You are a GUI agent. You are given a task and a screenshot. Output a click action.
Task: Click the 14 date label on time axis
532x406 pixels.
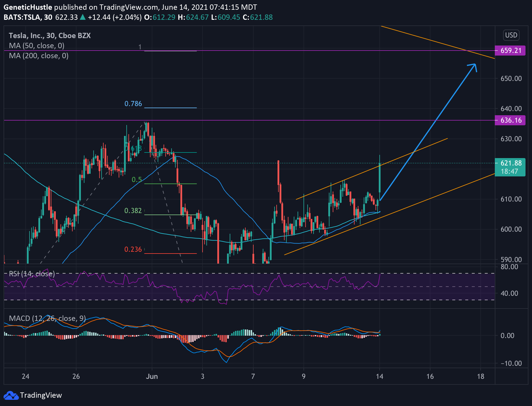click(x=380, y=376)
